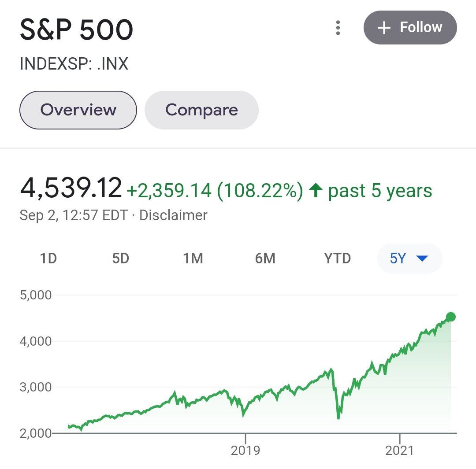476x469 pixels.
Task: Switch to the YTD view
Action: point(337,259)
